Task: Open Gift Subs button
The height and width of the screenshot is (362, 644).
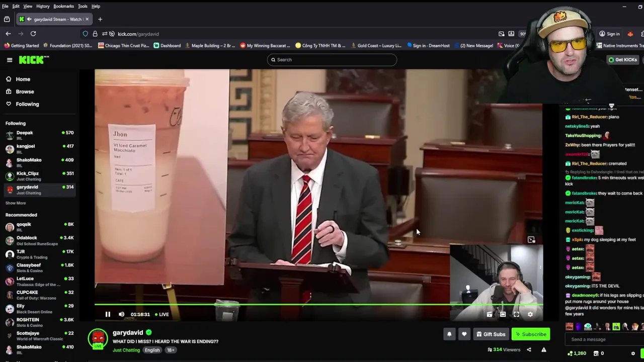Action: tap(491, 334)
